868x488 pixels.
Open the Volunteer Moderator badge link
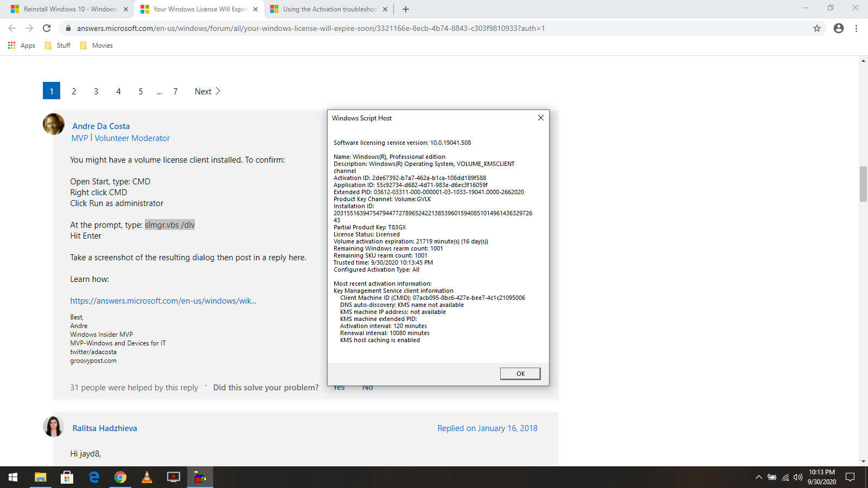(x=132, y=138)
